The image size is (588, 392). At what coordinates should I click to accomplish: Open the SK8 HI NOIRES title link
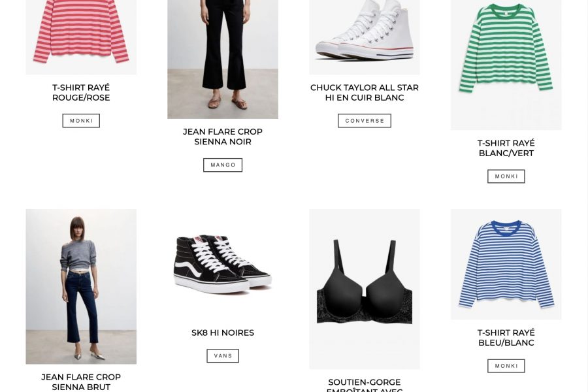pos(223,333)
